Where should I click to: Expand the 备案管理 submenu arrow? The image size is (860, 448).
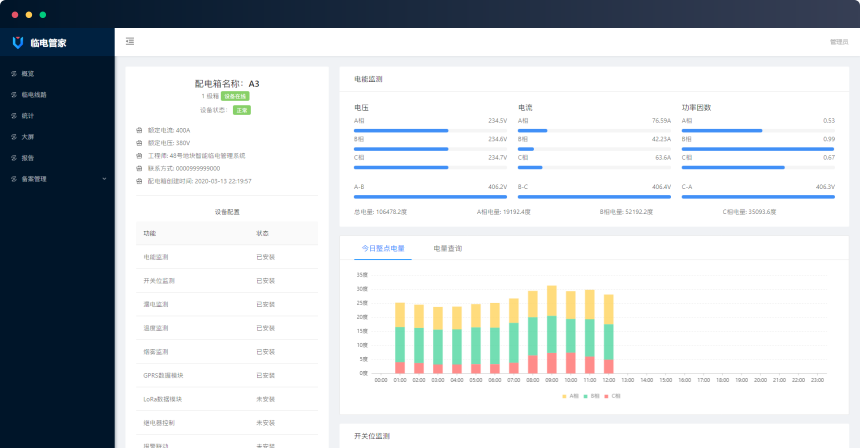pos(104,179)
